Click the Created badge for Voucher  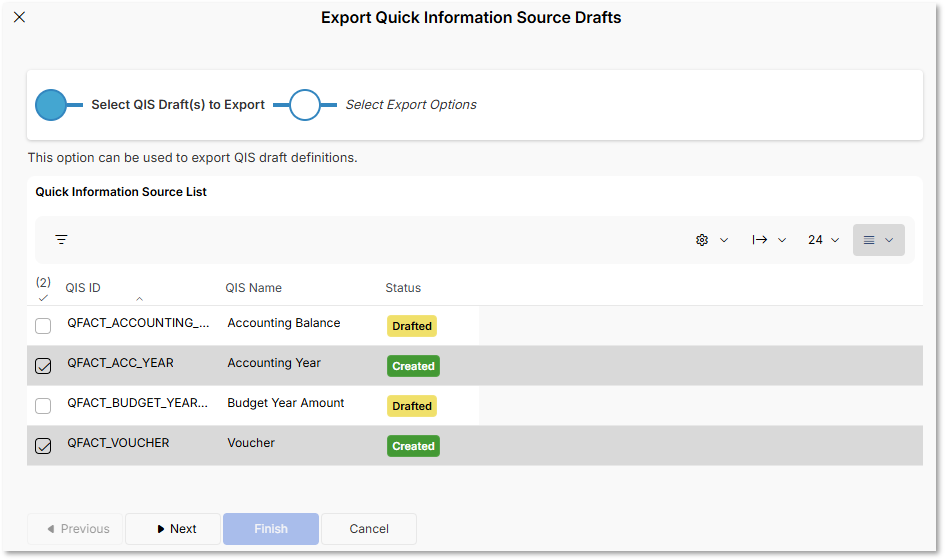(x=413, y=446)
